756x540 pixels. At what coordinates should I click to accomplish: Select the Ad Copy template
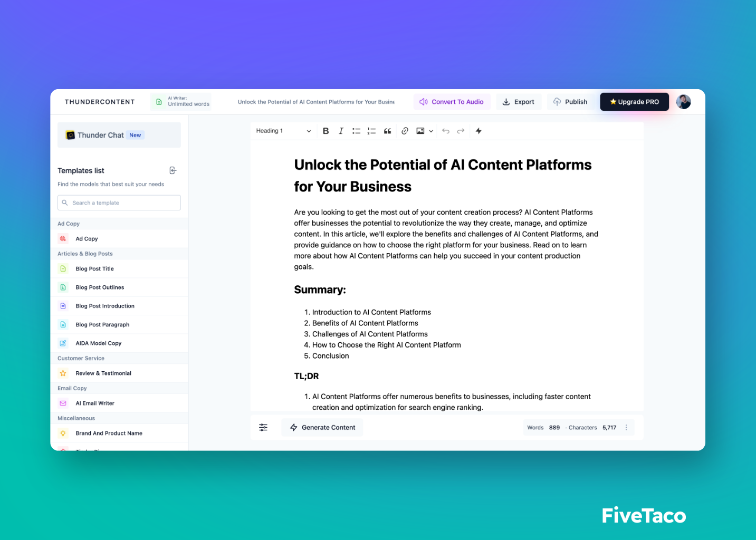(x=119, y=239)
